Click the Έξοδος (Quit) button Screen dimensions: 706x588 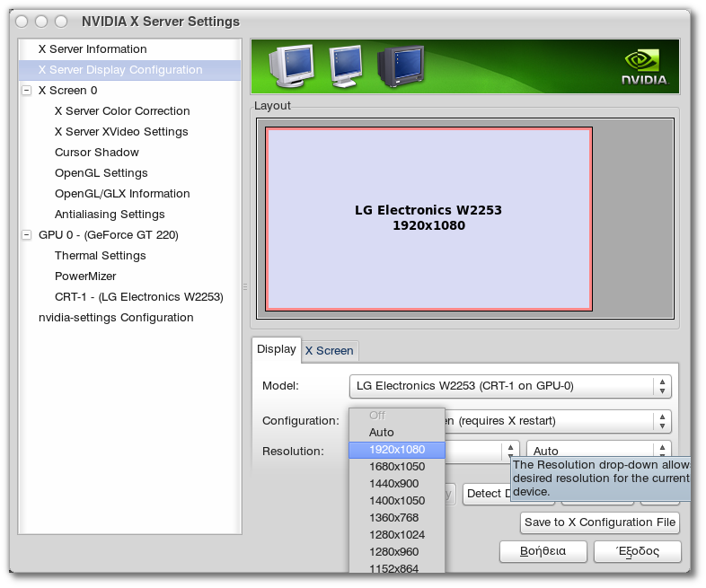(x=637, y=551)
